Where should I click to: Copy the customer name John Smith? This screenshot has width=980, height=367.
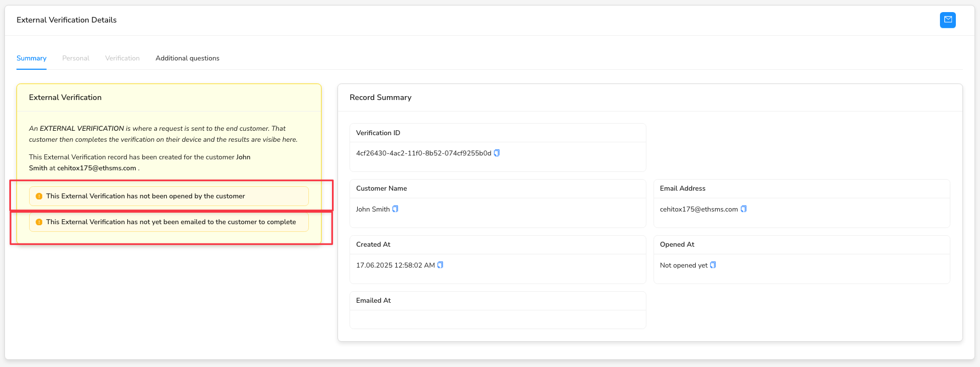pos(395,209)
